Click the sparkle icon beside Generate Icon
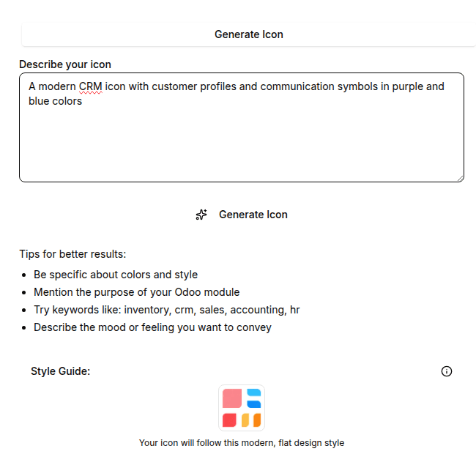This screenshot has height=476, width=476. click(x=201, y=215)
